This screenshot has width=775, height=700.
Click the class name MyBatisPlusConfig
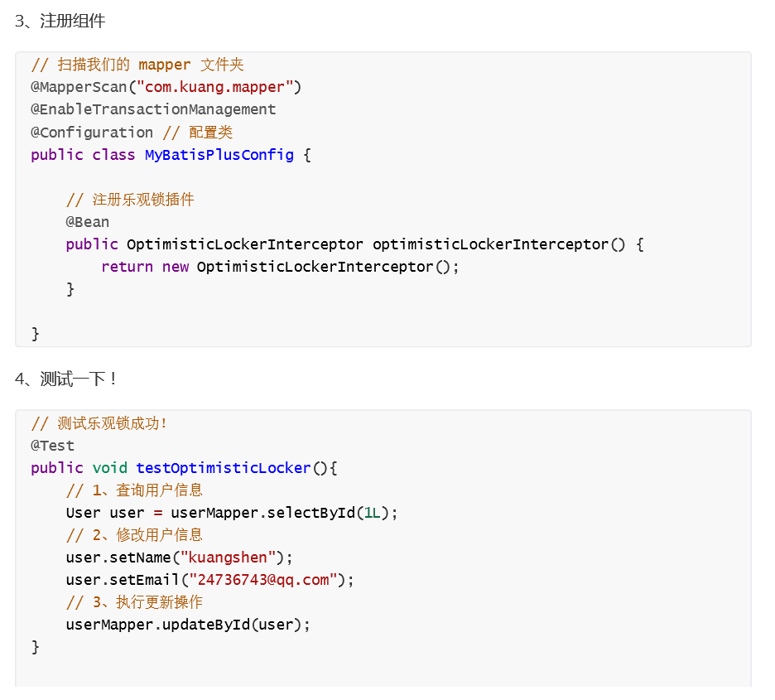point(219,155)
